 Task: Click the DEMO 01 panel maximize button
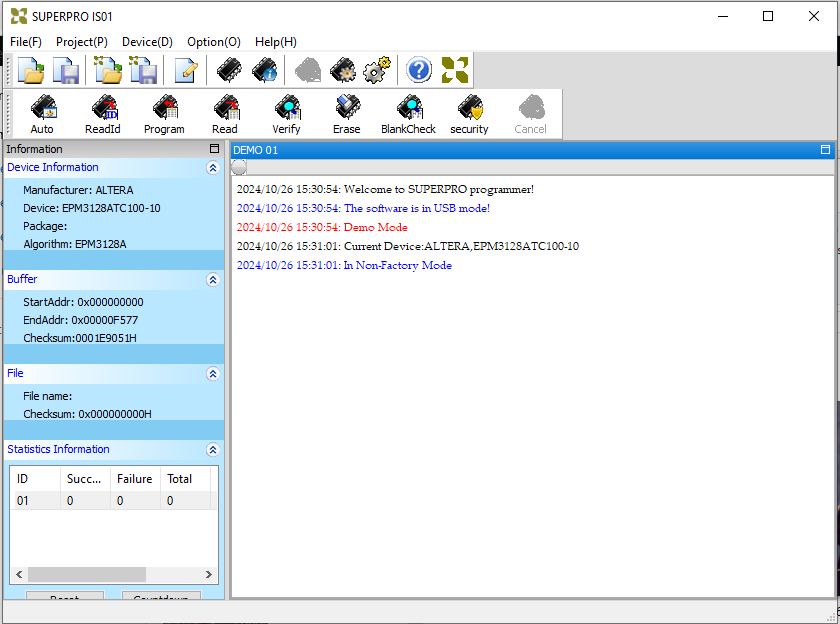[x=825, y=149]
